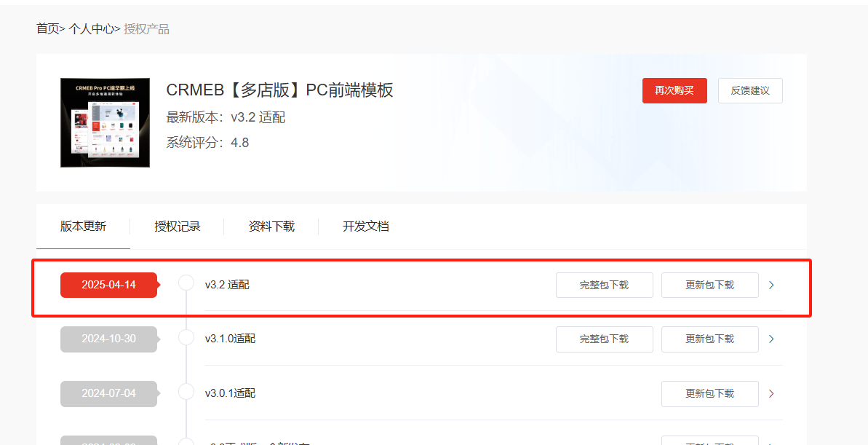This screenshot has width=868, height=445.
Task: Click the 系统评分：4.8 rating text
Action: click(x=207, y=143)
